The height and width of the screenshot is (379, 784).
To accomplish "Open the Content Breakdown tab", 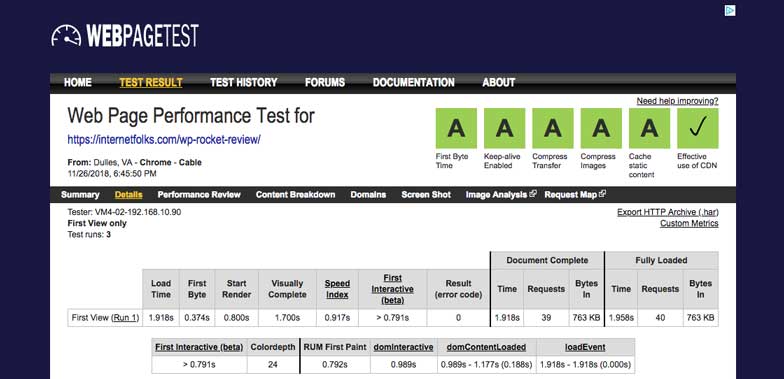I will [x=296, y=194].
